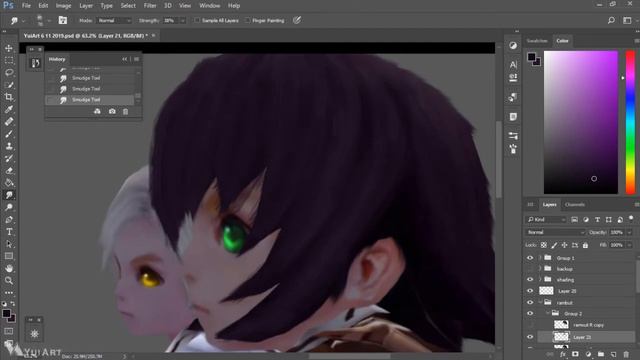
Task: Select the Quick Selection tool
Action: pyautogui.click(x=9, y=85)
